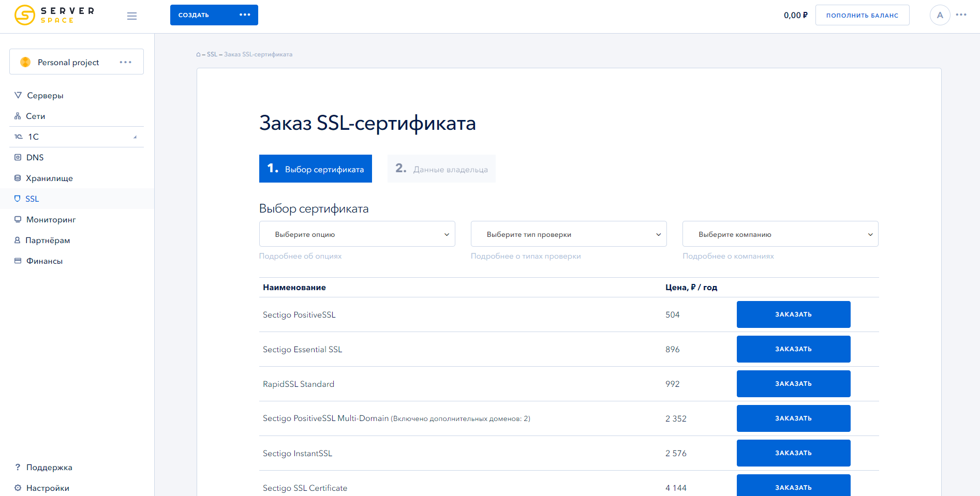980x496 pixels.
Task: Open Personal project options dots
Action: pos(126,62)
